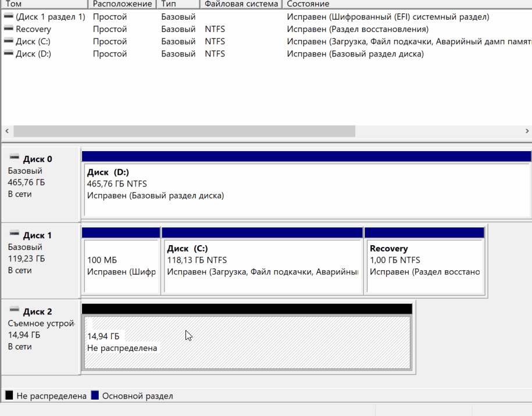This screenshot has width=532, height=416.
Task: Sort by the Том column header
Action: [44, 4]
